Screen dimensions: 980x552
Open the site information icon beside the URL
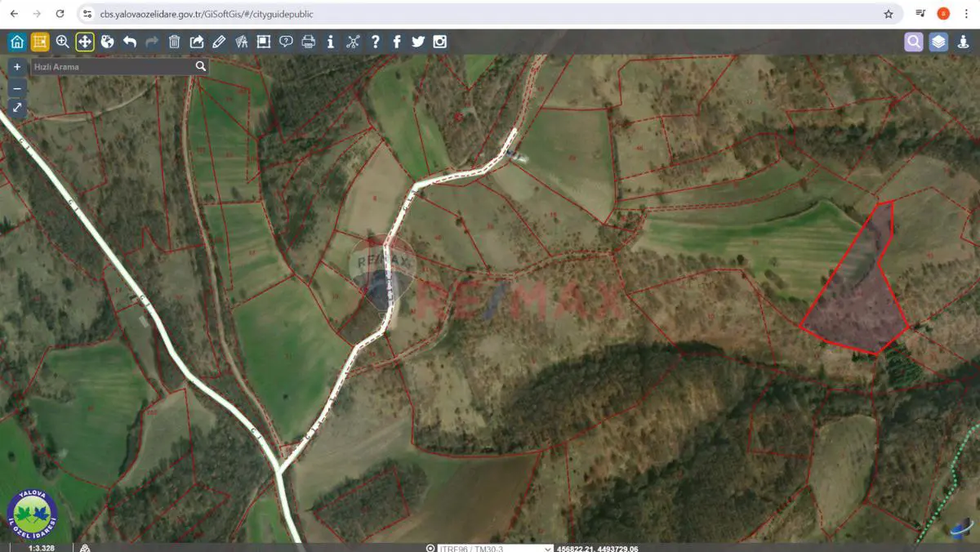[87, 14]
